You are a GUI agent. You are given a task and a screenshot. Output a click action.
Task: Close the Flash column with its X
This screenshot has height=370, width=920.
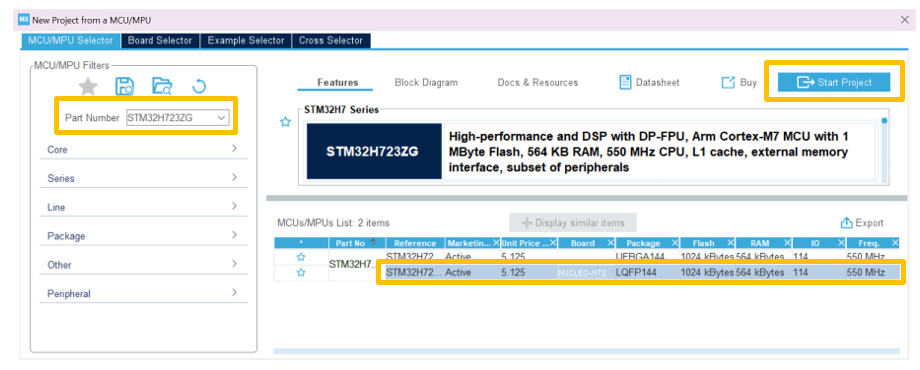pyautogui.click(x=730, y=242)
